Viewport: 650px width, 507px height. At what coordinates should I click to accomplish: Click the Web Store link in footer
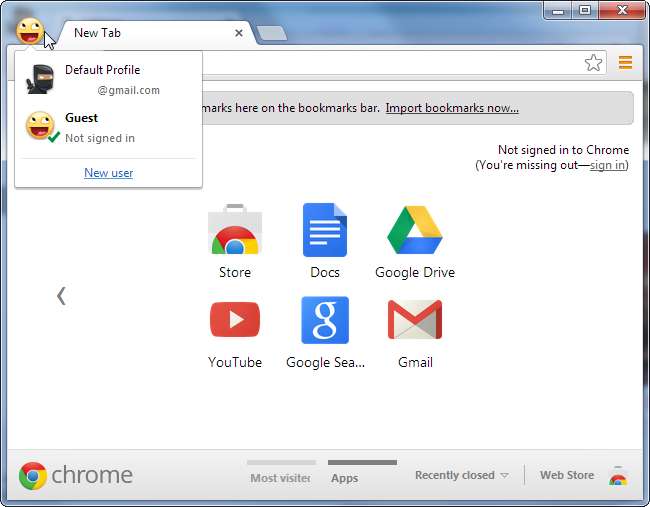pos(567,475)
